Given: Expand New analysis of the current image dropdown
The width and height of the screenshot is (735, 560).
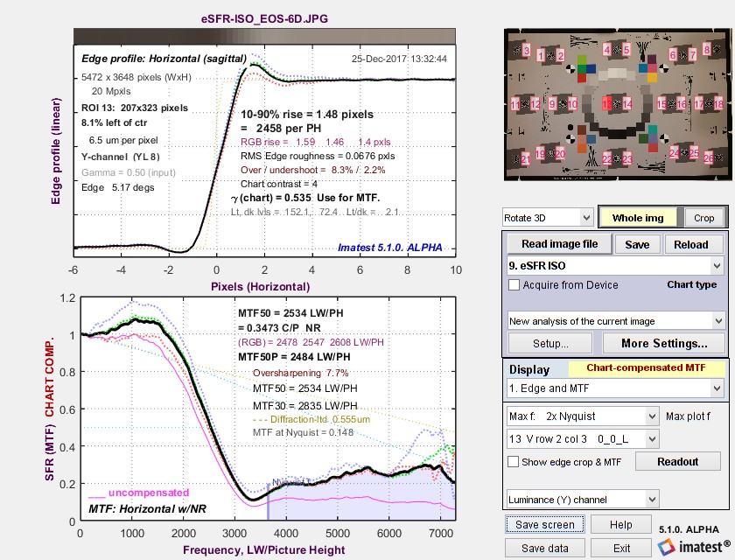Looking at the screenshot, I should click(615, 321).
